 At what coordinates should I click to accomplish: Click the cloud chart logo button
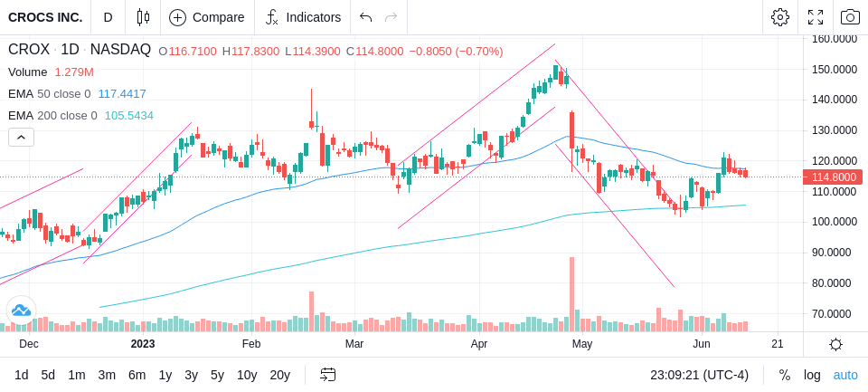[21, 311]
